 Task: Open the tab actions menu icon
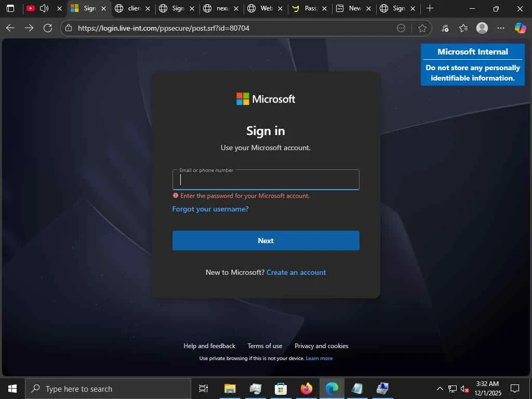click(x=10, y=8)
